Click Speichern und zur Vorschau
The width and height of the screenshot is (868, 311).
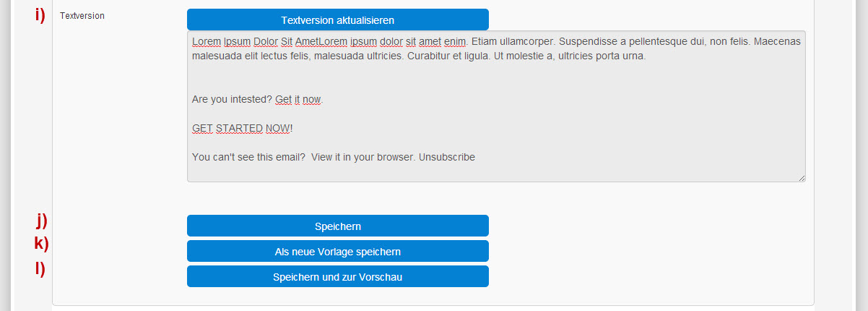click(x=337, y=276)
